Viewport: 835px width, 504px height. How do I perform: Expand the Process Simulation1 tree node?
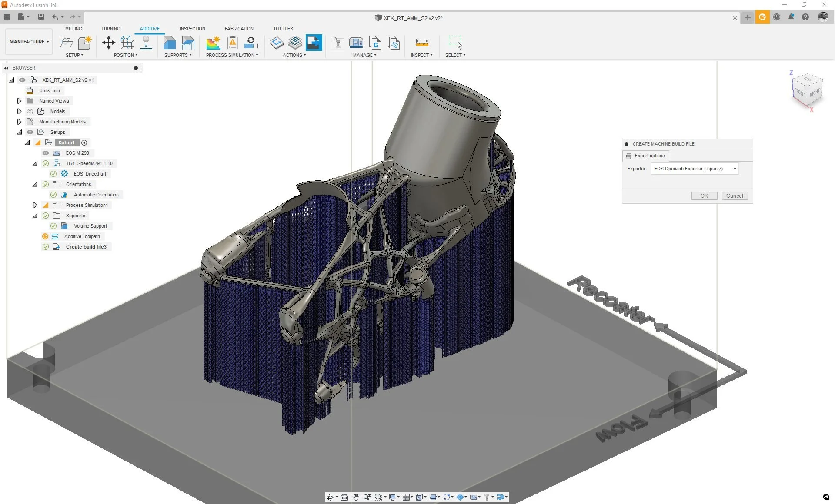click(x=35, y=205)
